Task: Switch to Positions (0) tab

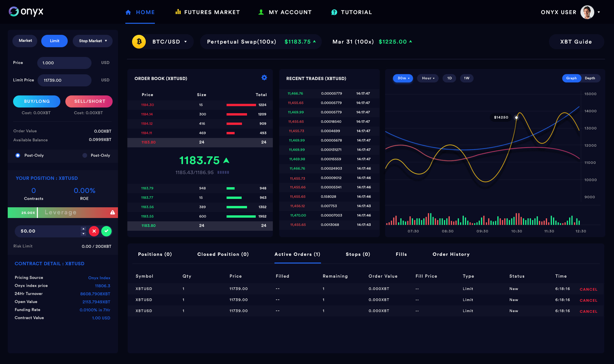Action: coord(155,254)
